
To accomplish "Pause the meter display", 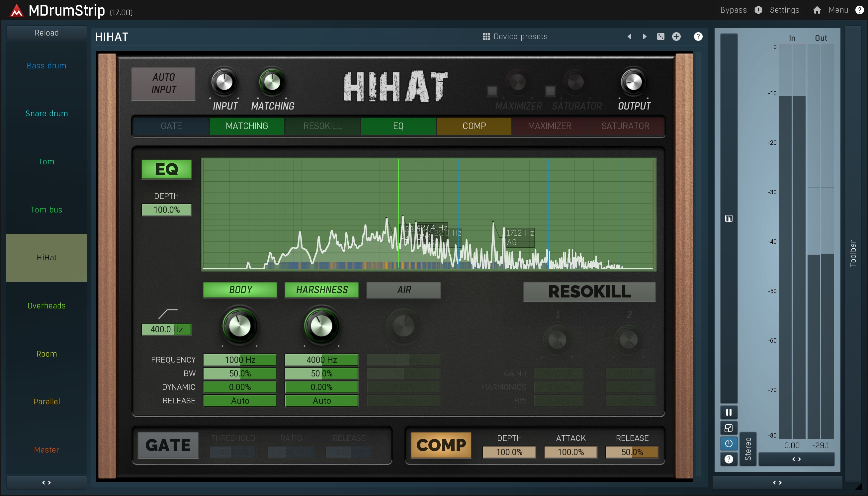I will coord(729,413).
